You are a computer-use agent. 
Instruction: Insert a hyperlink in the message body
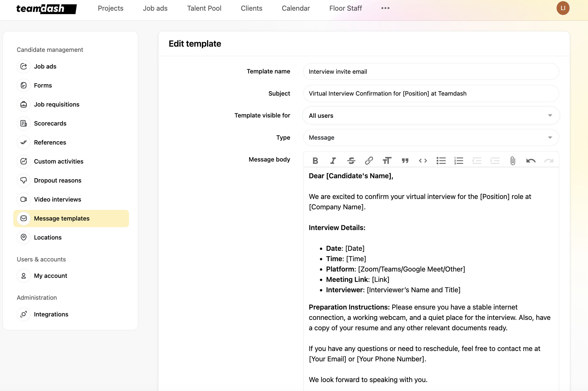tap(369, 161)
